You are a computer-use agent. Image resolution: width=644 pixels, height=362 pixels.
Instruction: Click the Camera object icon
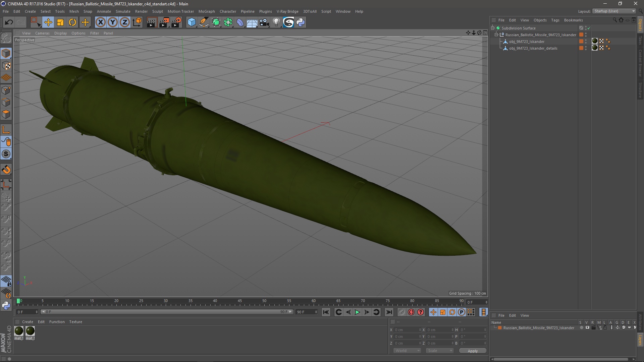tap(264, 22)
